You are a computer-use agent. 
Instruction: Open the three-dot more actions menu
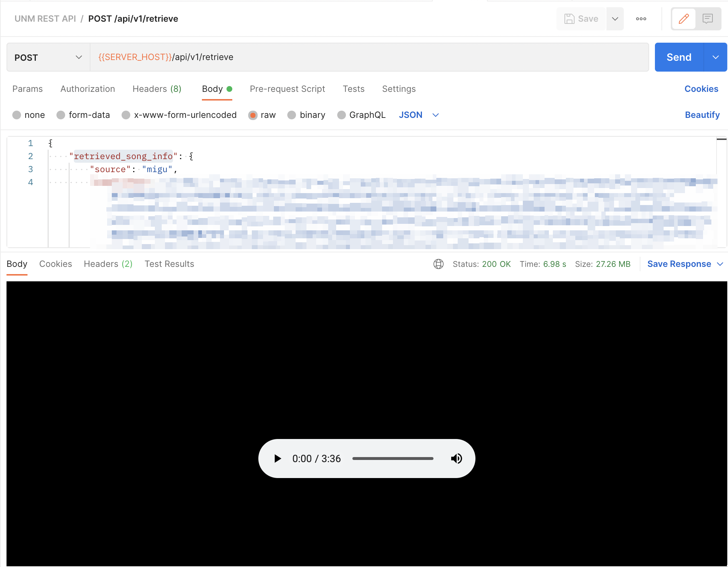point(641,19)
